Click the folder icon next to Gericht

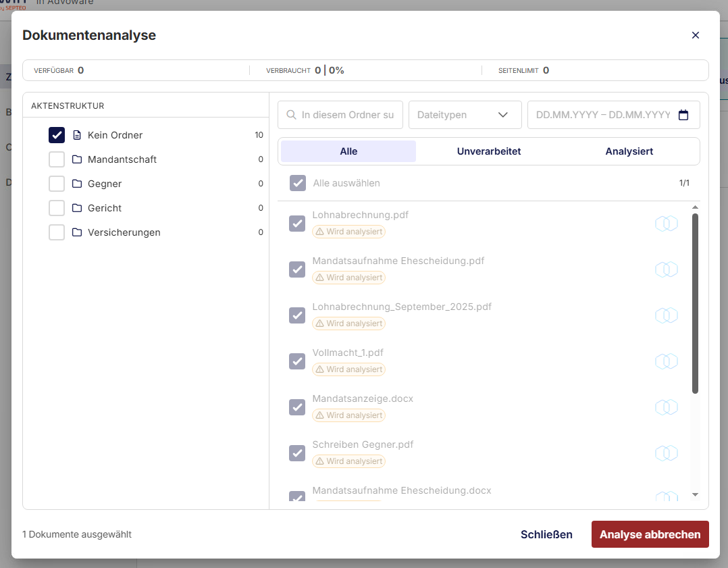click(x=77, y=207)
